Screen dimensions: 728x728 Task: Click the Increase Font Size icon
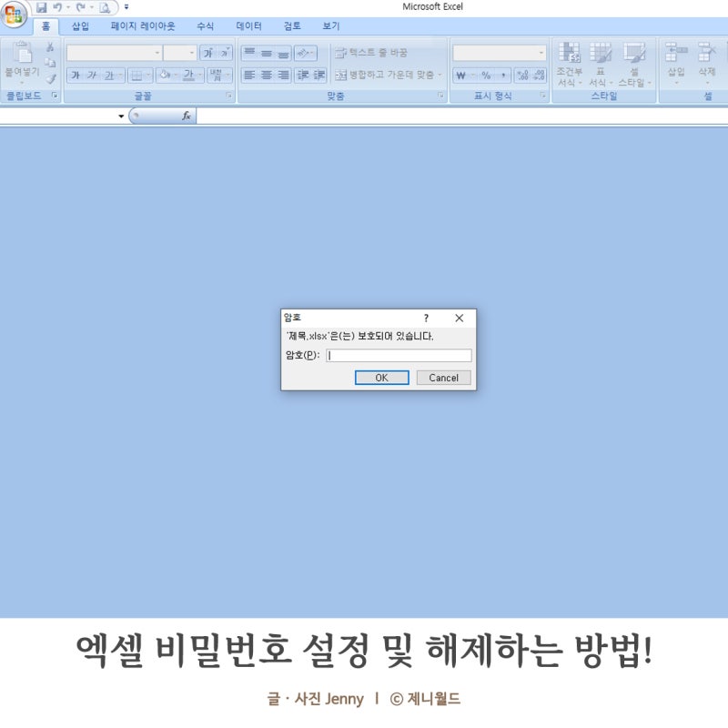tap(208, 53)
